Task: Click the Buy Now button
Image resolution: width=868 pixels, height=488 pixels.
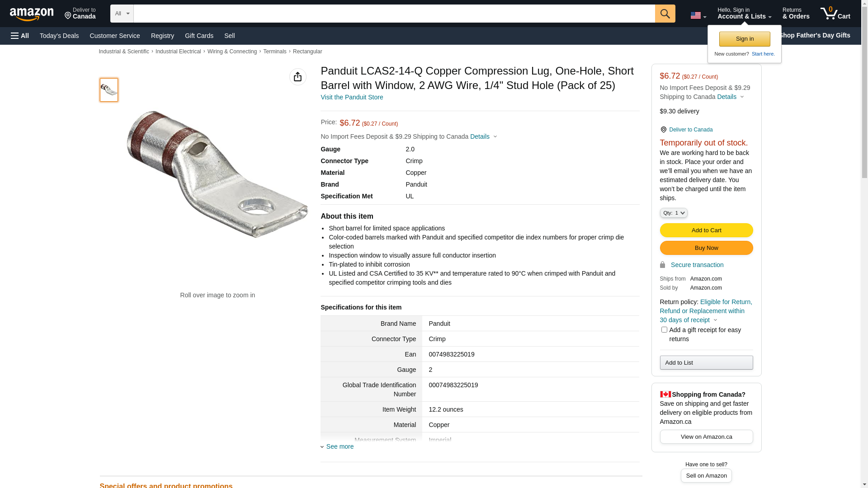Action: [x=706, y=248]
